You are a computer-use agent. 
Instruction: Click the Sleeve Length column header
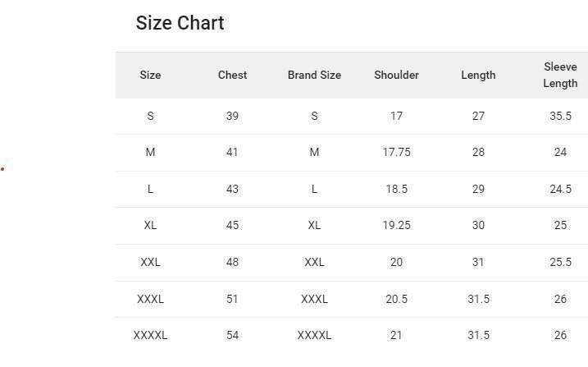click(560, 75)
